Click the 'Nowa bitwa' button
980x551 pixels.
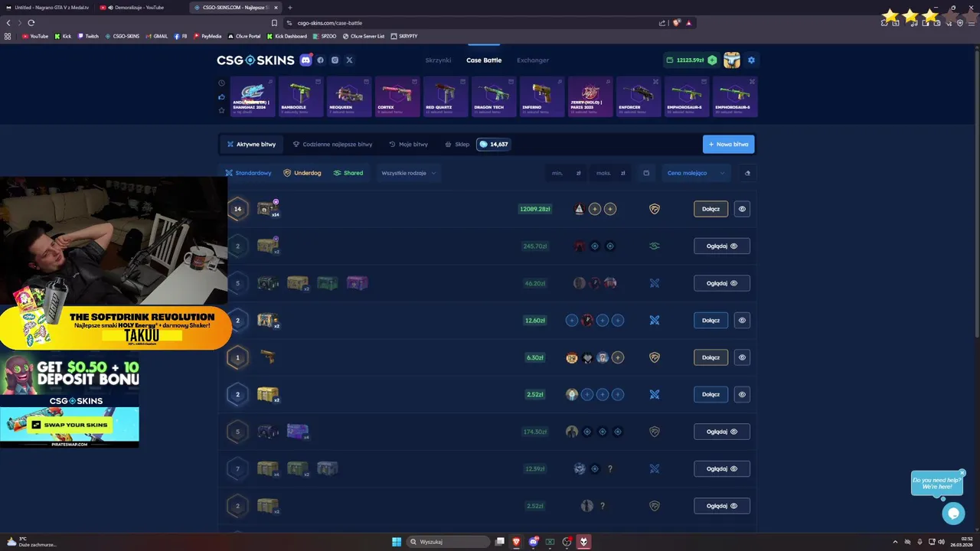coord(728,144)
